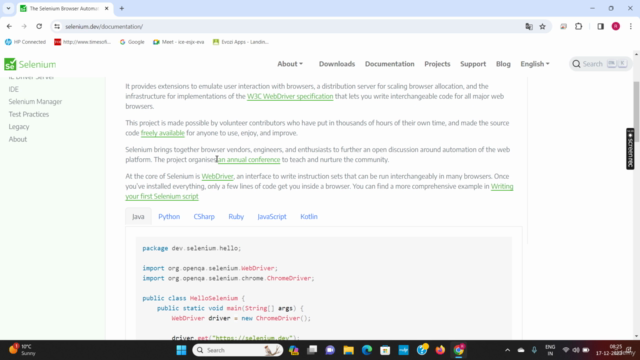Bookmark this page with the star icon
The width and height of the screenshot is (640, 360).
(x=542, y=27)
